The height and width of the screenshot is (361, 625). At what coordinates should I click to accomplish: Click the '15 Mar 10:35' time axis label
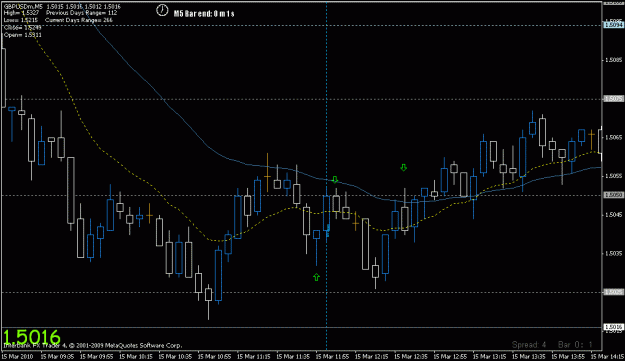pos(175,356)
